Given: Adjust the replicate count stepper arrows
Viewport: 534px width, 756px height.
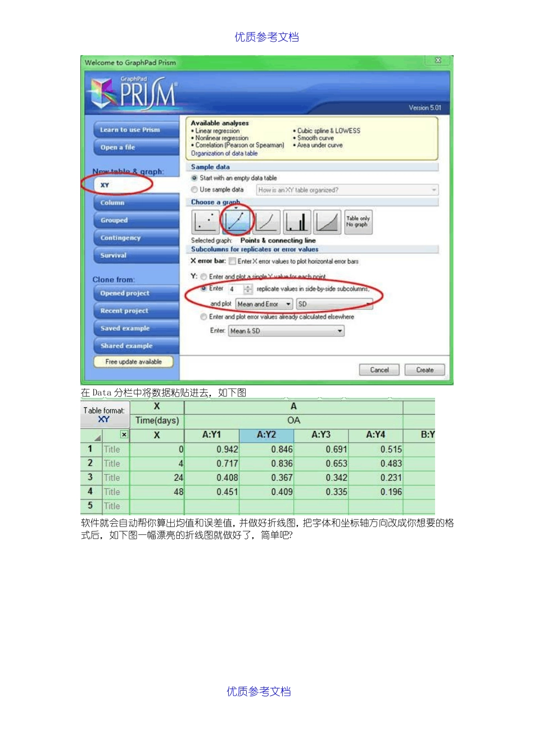Looking at the screenshot, I should tap(248, 289).
